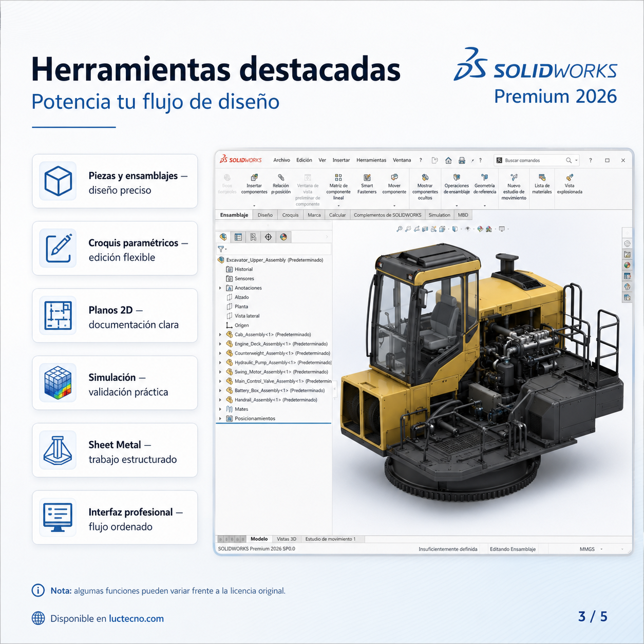Open DimXpertManager crosshair tab

[268, 237]
